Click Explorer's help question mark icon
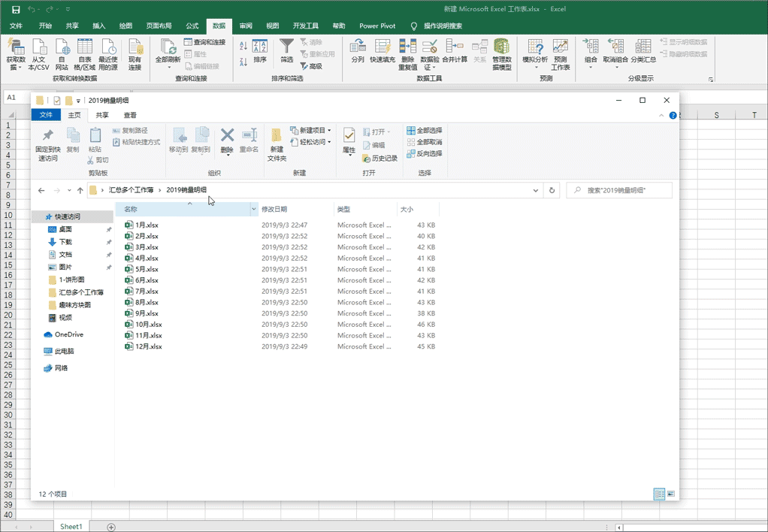Viewport: 768px width, 532px height. 673,116
